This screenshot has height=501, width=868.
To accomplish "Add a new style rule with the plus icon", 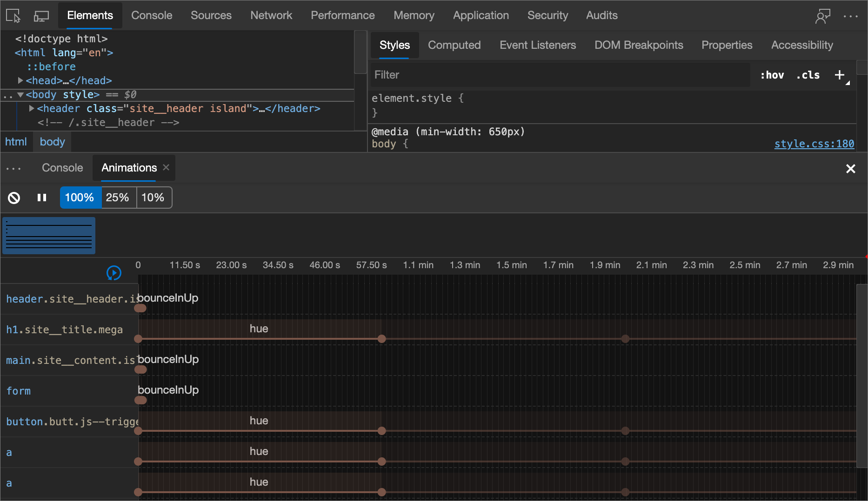I will click(x=840, y=74).
